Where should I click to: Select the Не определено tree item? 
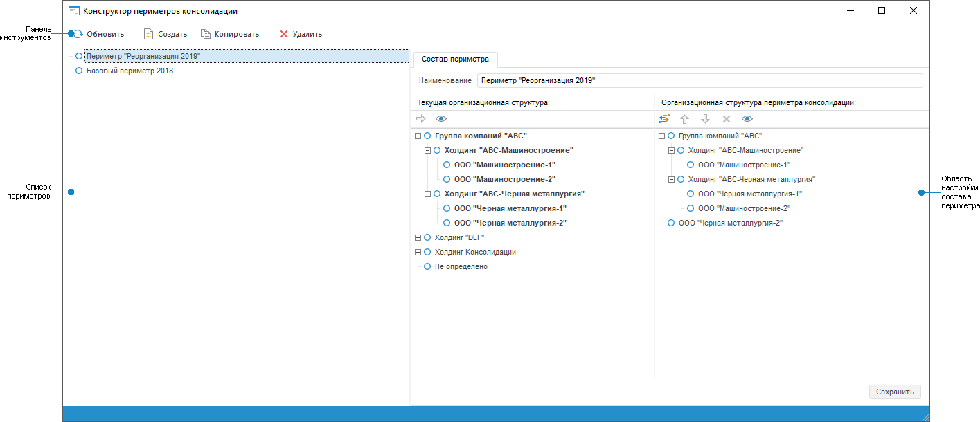(461, 266)
